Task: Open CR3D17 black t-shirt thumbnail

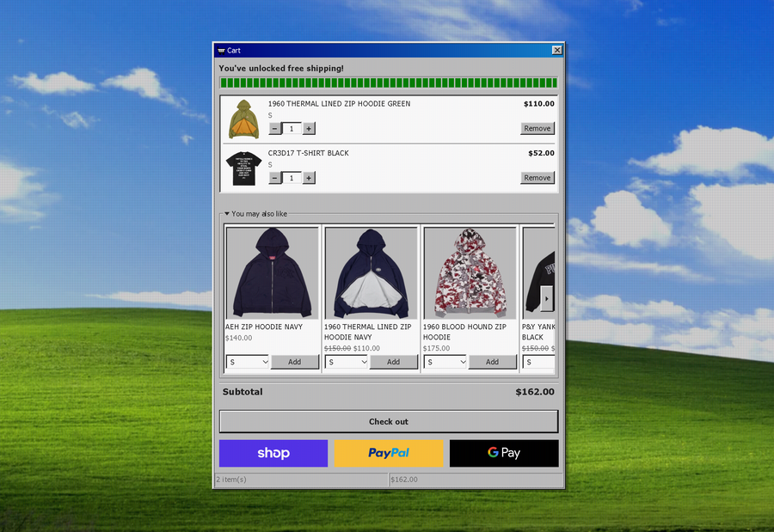Action: 244,168
